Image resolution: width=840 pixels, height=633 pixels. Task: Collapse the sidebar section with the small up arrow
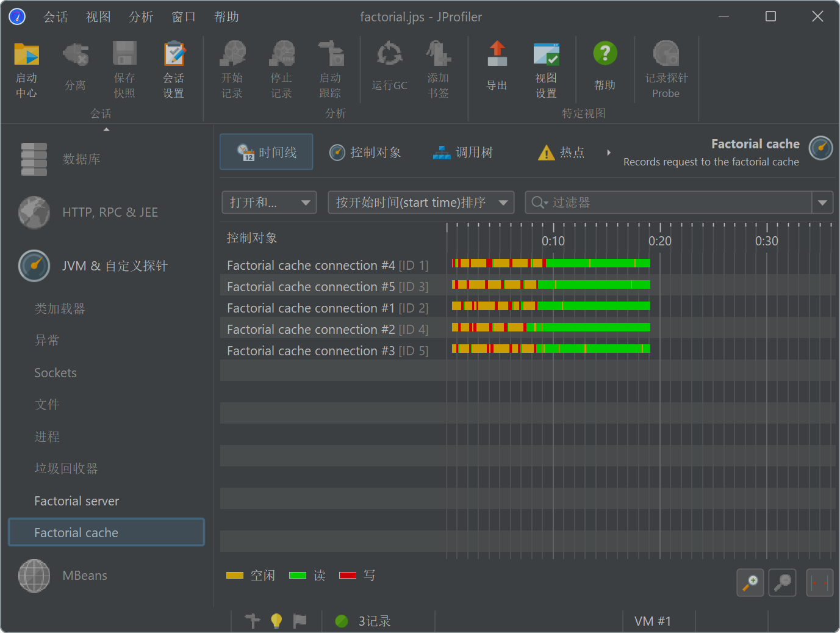click(x=107, y=129)
